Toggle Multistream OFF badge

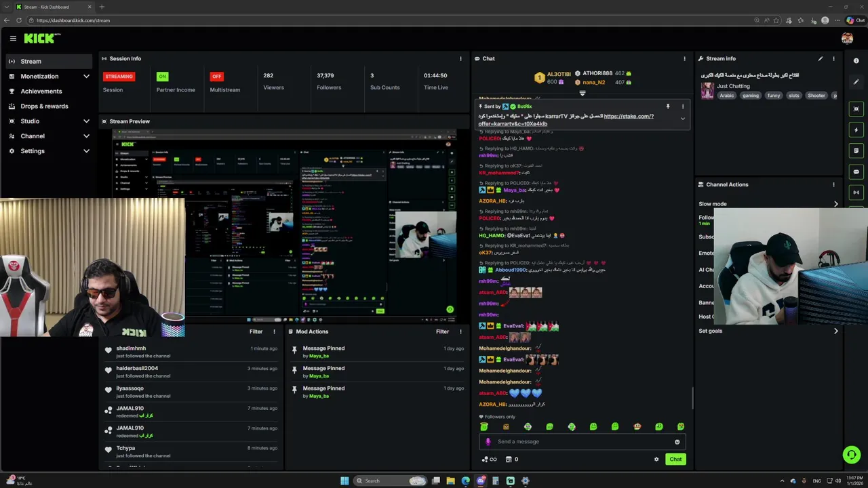[x=216, y=77]
